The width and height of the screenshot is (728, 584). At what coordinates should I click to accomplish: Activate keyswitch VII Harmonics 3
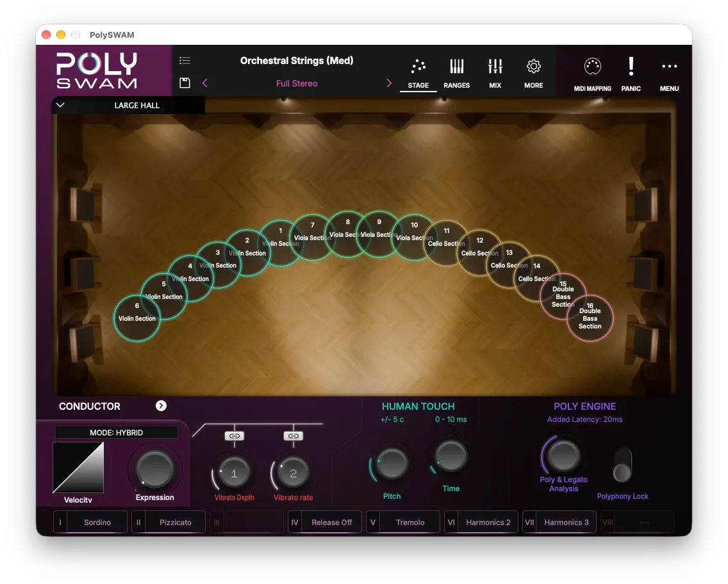[559, 523]
